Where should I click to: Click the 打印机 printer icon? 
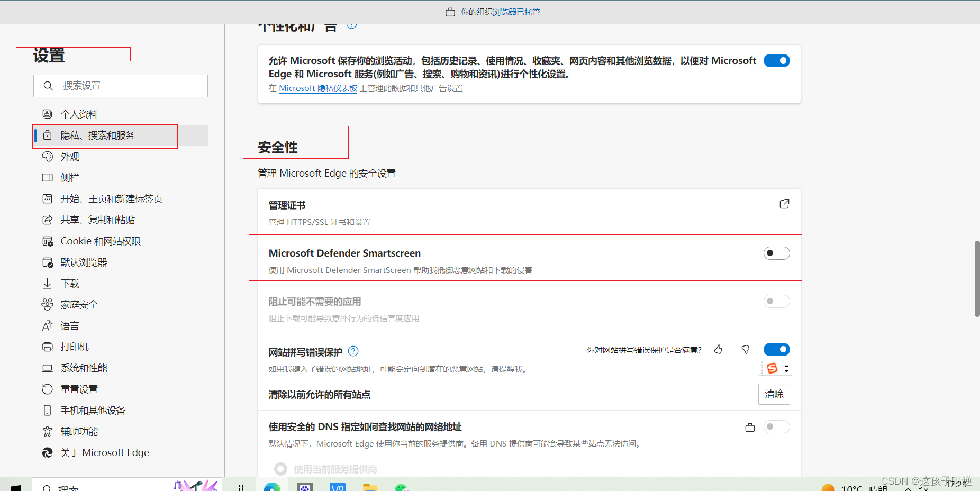47,347
